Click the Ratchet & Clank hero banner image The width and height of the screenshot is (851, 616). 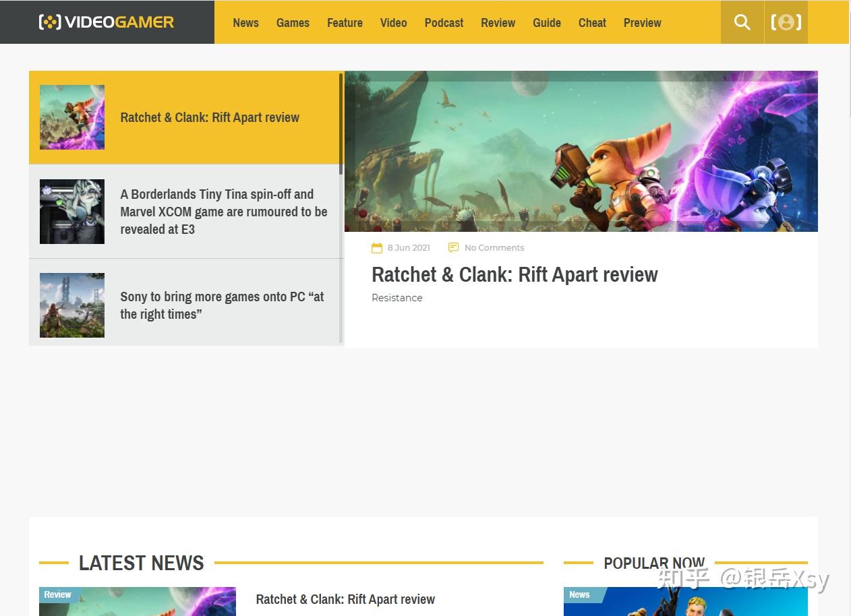click(581, 152)
